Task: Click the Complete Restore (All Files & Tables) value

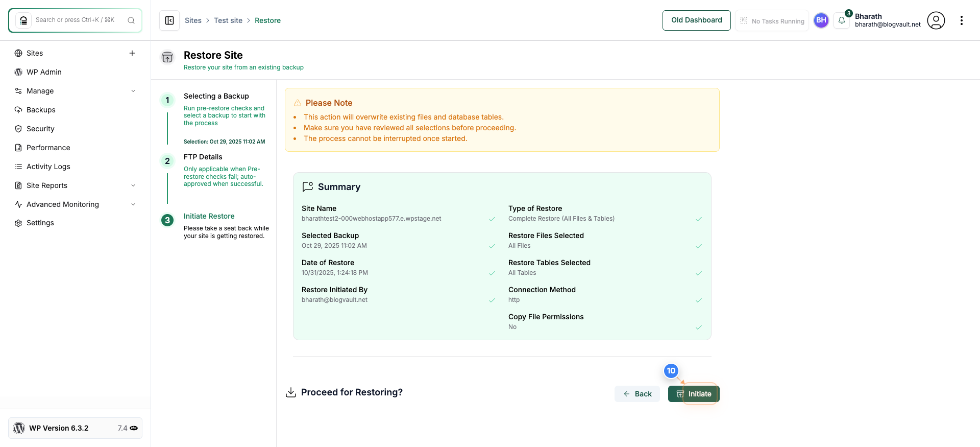Action: [x=561, y=219]
